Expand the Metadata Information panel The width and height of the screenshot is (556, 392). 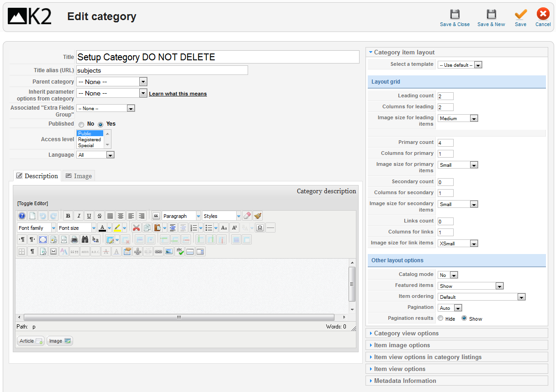tap(456, 381)
